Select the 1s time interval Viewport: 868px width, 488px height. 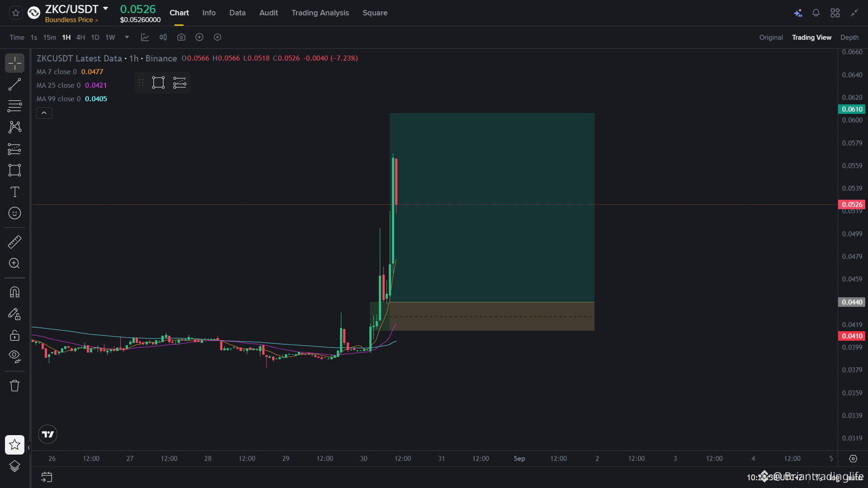[34, 38]
